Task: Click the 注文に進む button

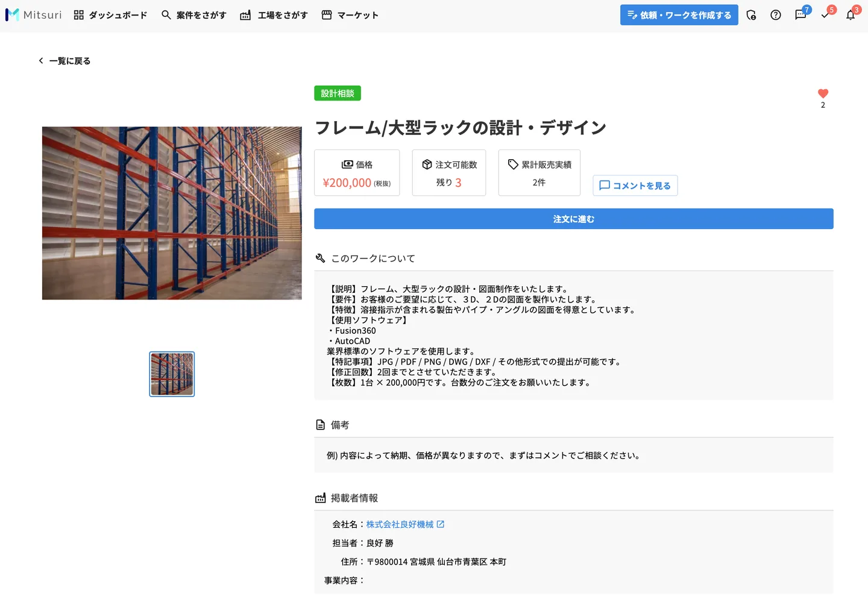Action: point(574,219)
